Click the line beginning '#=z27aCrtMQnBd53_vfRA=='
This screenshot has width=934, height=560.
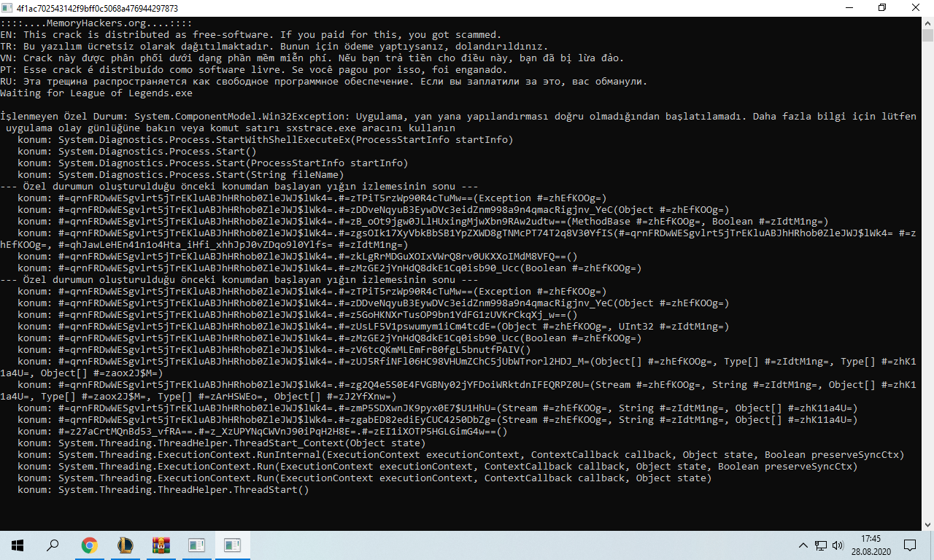[263, 432]
